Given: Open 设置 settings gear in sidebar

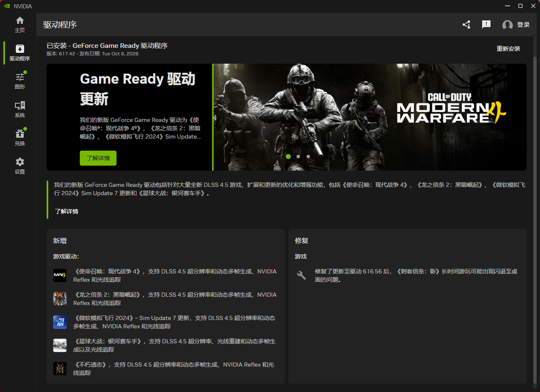Looking at the screenshot, I should pyautogui.click(x=20, y=166).
